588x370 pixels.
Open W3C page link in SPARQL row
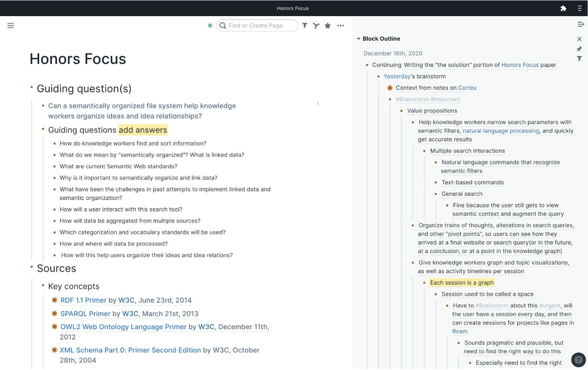click(x=130, y=314)
